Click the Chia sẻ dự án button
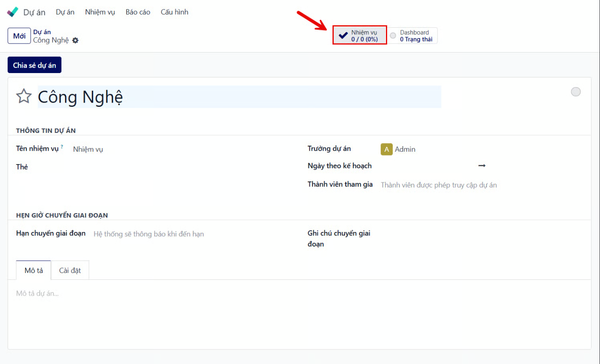600x364 pixels. (34, 65)
